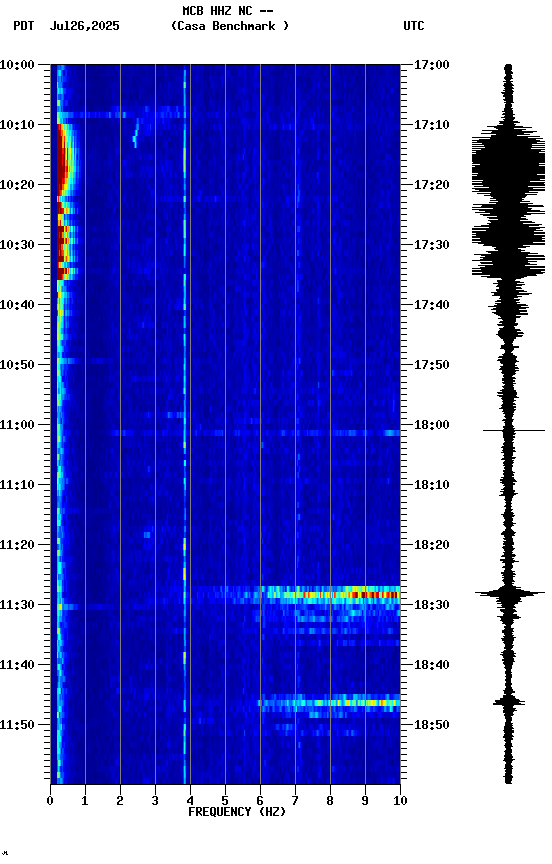This screenshot has width=552, height=864.
Task: Click the 18:10 UTC time label
Action: [x=432, y=485]
